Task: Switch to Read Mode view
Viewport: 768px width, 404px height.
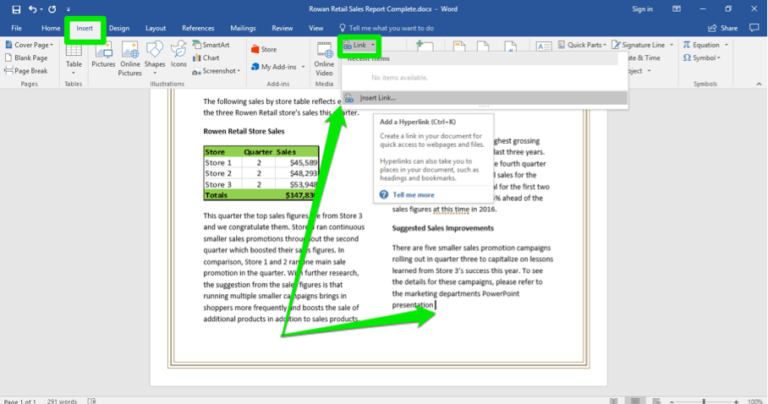Action: tap(614, 401)
